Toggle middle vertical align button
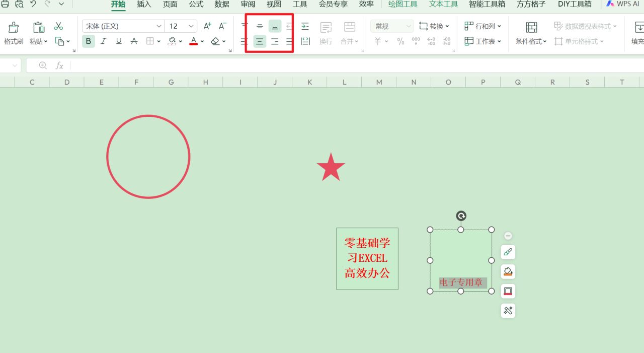 (x=260, y=26)
